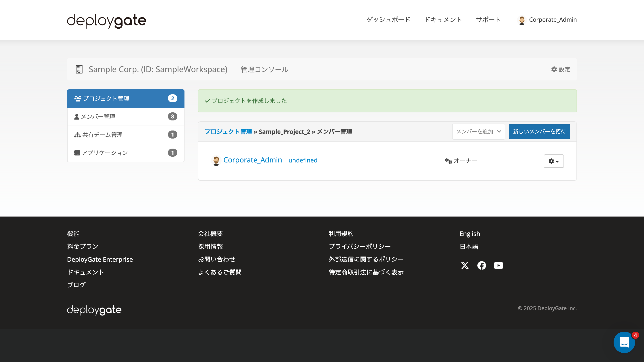The image size is (644, 362).
Task: Open 採用情報 footer link
Action: click(210, 246)
